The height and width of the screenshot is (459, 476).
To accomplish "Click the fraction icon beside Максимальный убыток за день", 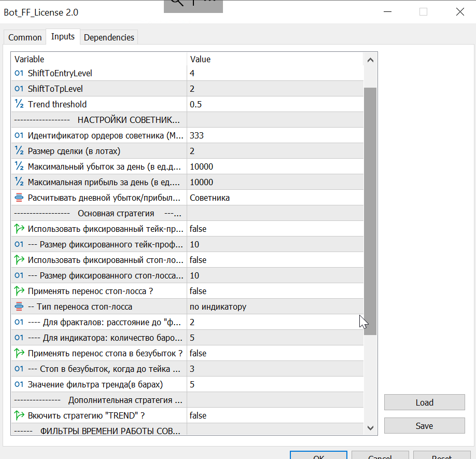I will (19, 166).
